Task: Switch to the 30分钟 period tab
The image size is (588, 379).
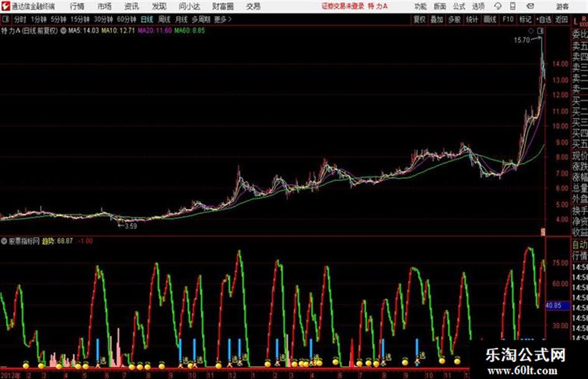Action: click(x=103, y=19)
